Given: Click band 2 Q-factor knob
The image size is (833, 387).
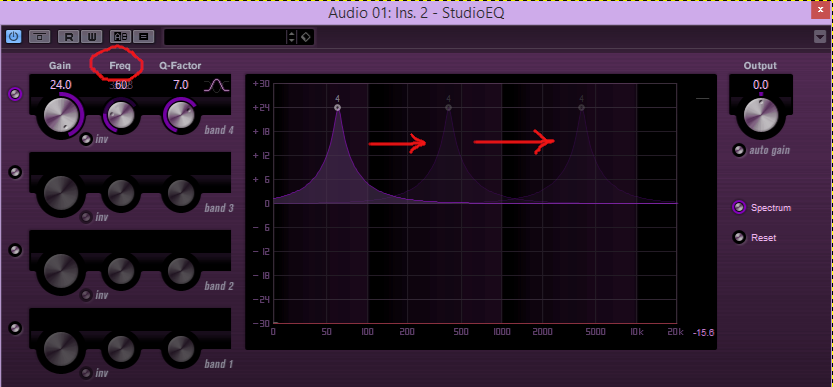Looking at the screenshot, I should (x=181, y=270).
